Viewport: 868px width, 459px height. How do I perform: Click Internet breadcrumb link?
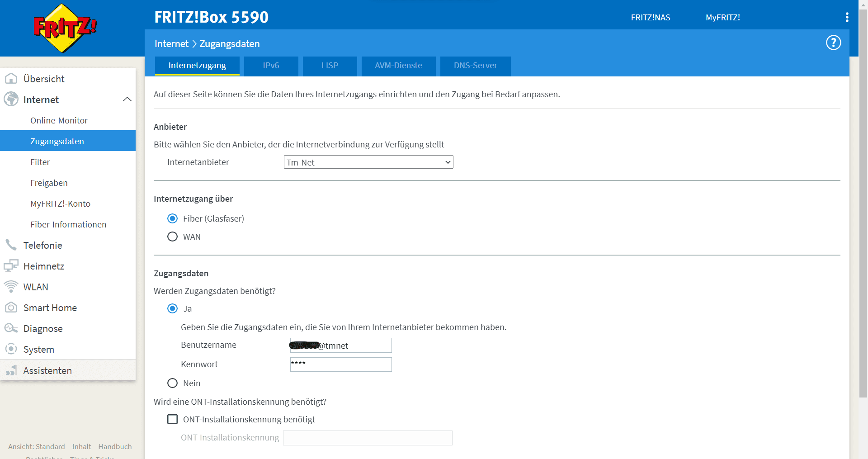pyautogui.click(x=171, y=44)
